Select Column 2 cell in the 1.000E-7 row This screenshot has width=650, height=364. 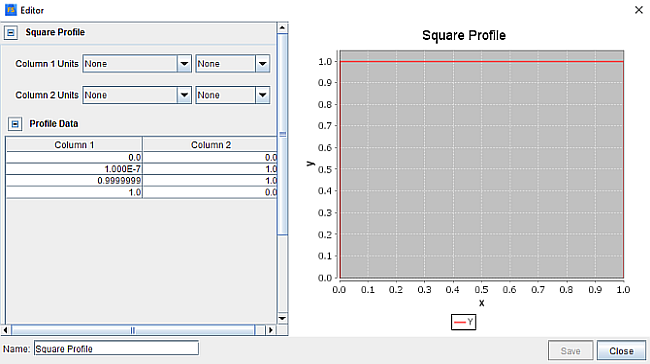tap(210, 169)
